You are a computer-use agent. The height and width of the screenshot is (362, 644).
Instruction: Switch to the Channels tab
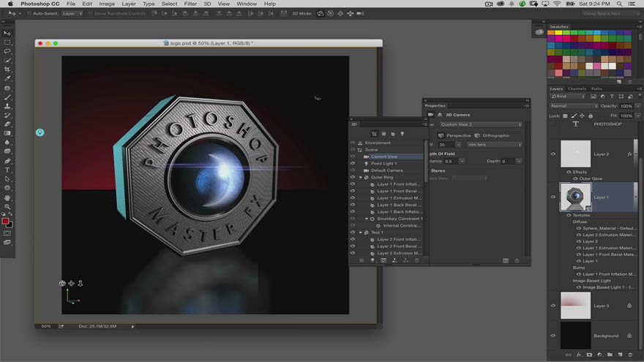(x=577, y=88)
